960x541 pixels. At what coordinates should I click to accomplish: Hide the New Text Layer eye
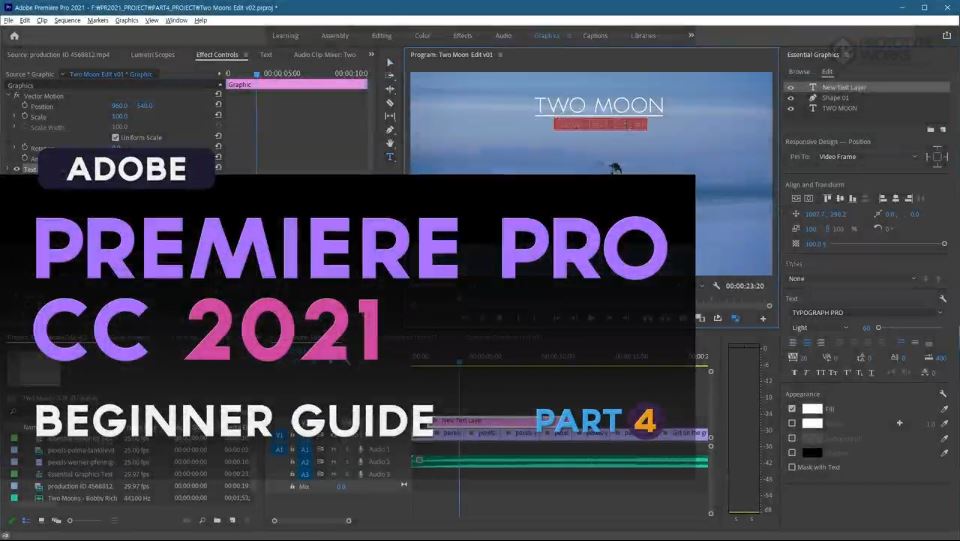(790, 88)
